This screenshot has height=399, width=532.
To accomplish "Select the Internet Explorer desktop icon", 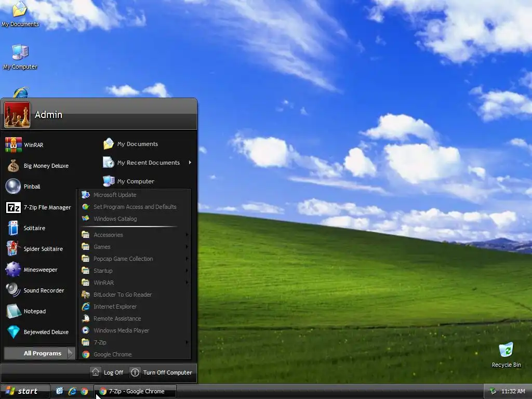I will [21, 92].
